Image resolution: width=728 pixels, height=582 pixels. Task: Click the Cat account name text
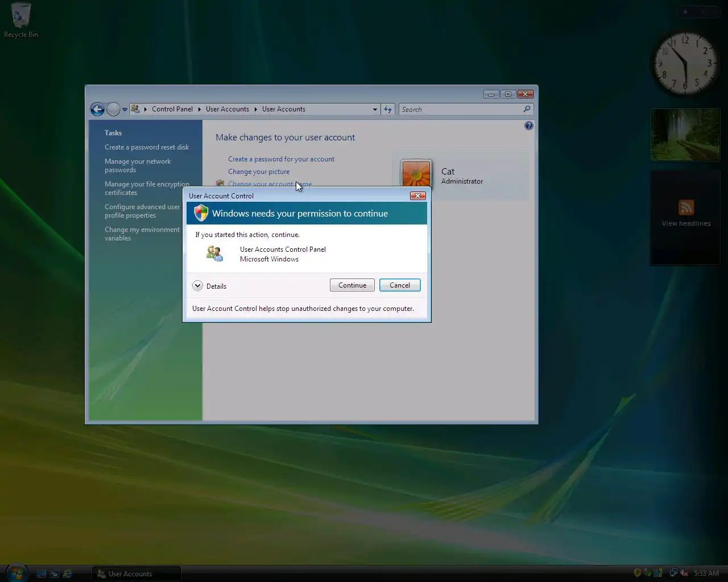pyautogui.click(x=448, y=171)
